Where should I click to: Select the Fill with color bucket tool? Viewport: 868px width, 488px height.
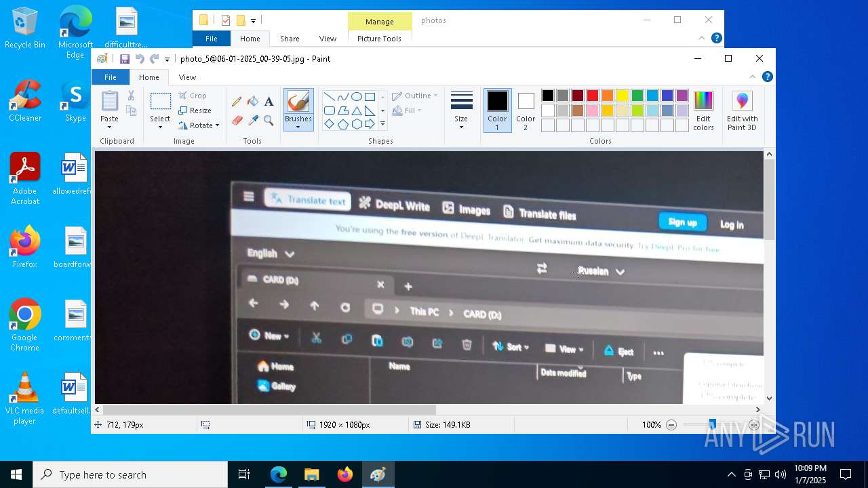pos(253,102)
